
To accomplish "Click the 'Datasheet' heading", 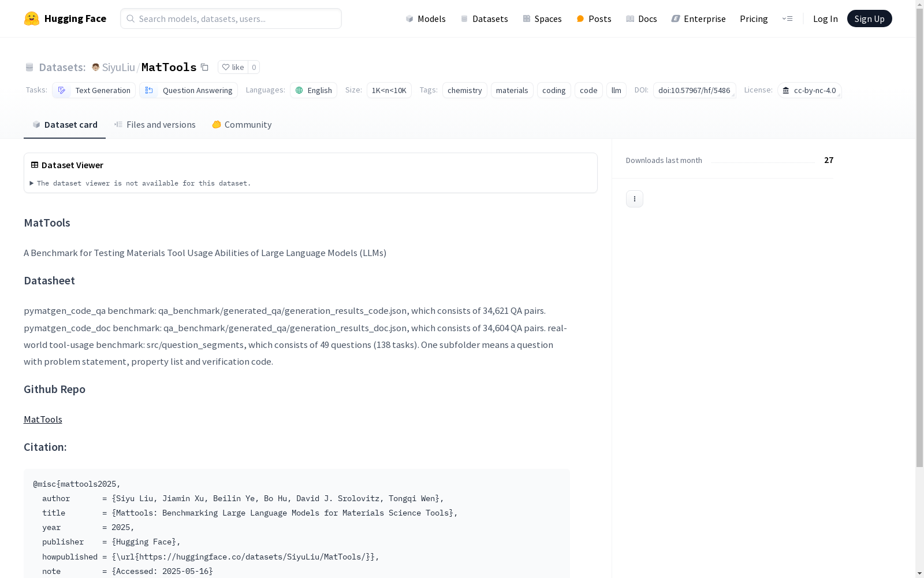I will 49,280.
